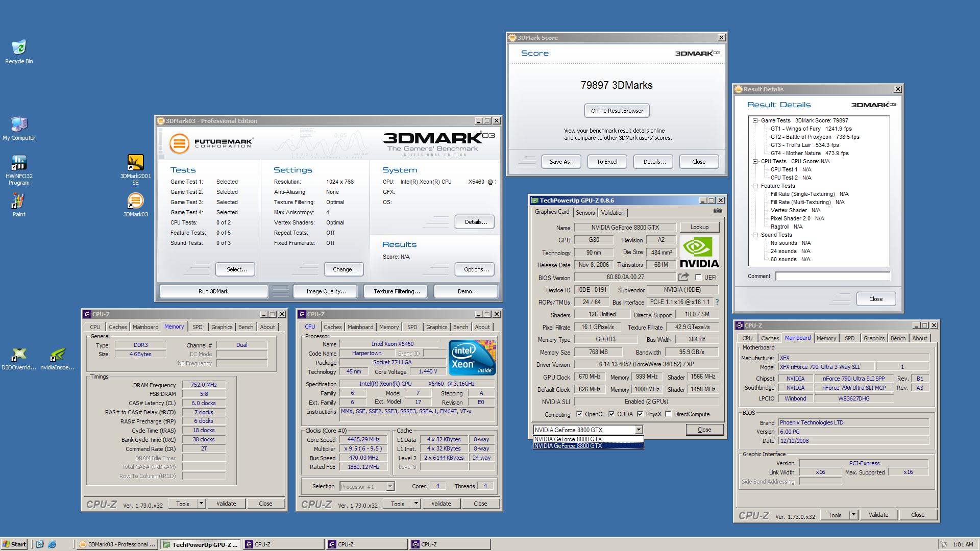Screen dimensions: 980x551
Task: Click the GPU-Z BIOS export share icon
Action: [x=683, y=277]
